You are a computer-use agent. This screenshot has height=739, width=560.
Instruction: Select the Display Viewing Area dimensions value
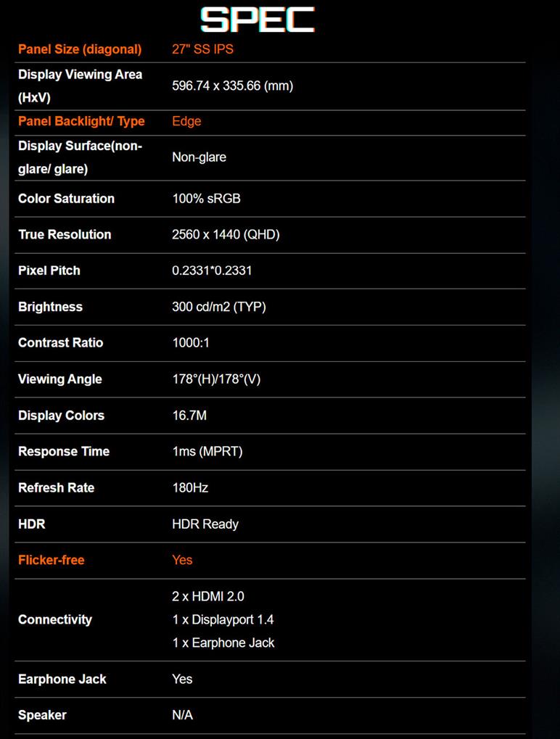point(232,86)
